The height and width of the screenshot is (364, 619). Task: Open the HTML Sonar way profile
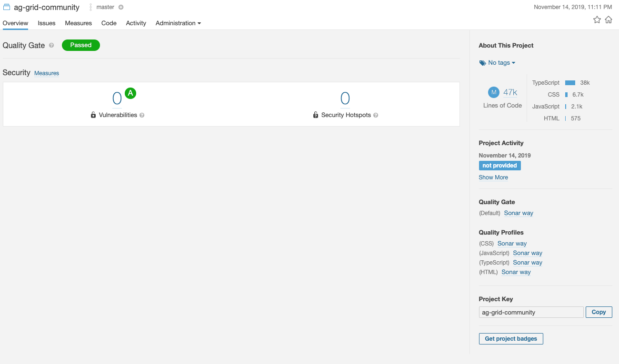coord(516,272)
